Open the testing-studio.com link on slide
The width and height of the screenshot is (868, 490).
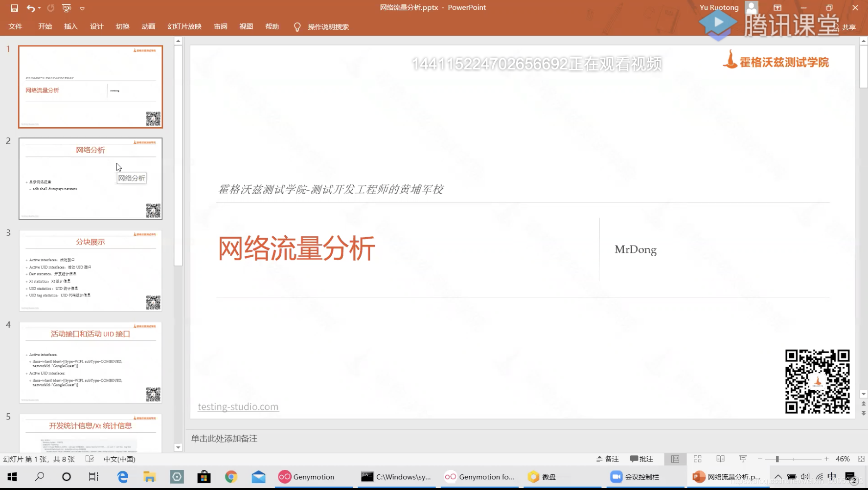[x=238, y=406]
